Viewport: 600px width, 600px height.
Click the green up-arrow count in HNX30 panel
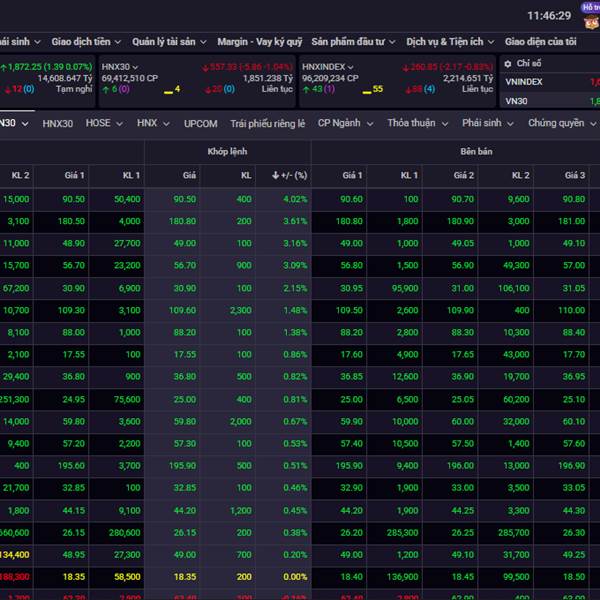tap(111, 89)
